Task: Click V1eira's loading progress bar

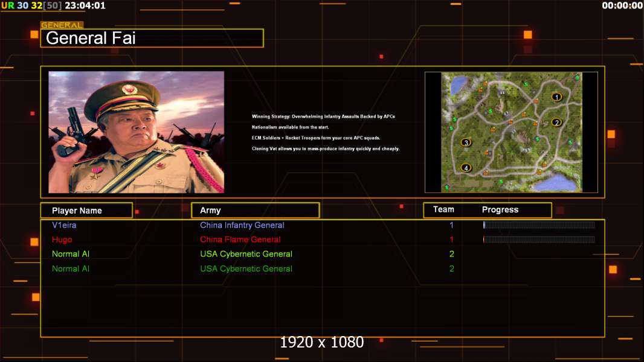Action: 539,224
